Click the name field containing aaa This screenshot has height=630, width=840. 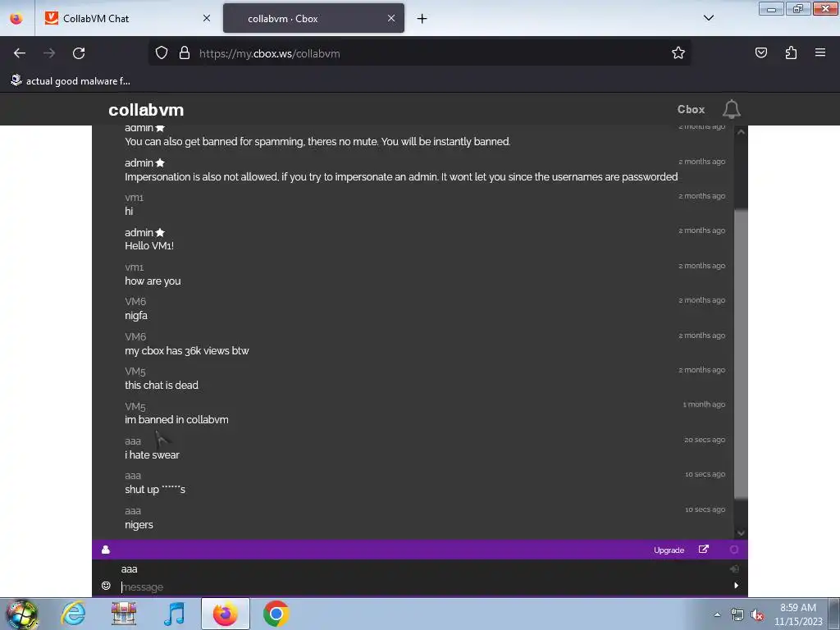[x=421, y=569]
